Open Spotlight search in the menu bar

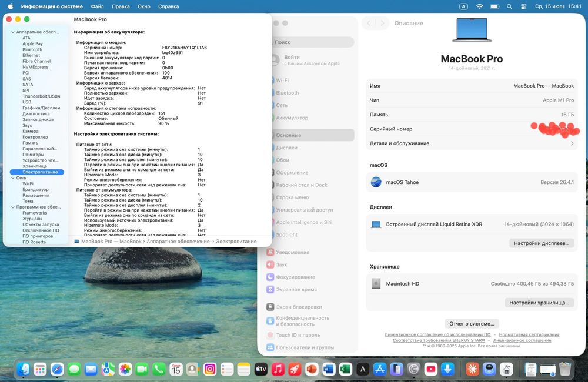tap(509, 6)
